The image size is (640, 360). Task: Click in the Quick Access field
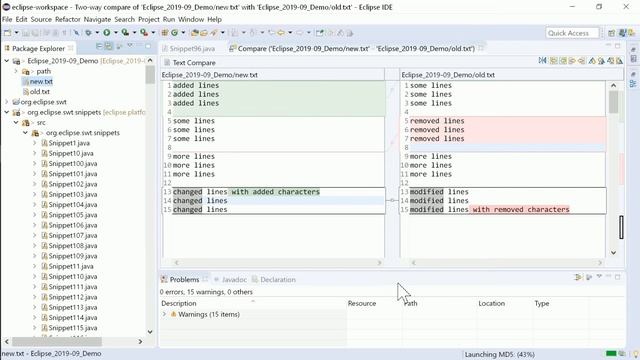pyautogui.click(x=572, y=33)
